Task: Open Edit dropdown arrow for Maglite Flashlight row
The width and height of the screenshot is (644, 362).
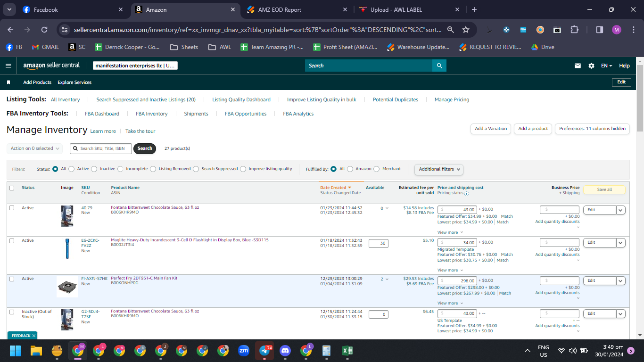Action: [621, 243]
